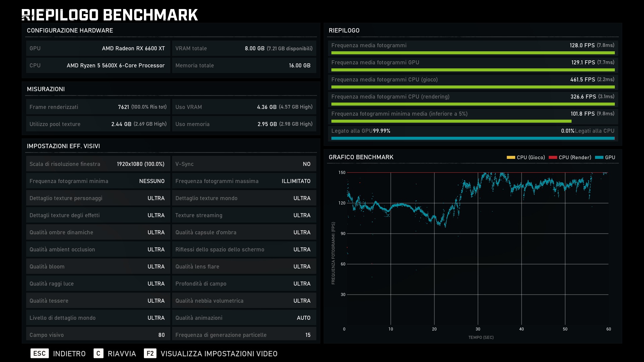Click Frame renderizzati value 7621

123,107
